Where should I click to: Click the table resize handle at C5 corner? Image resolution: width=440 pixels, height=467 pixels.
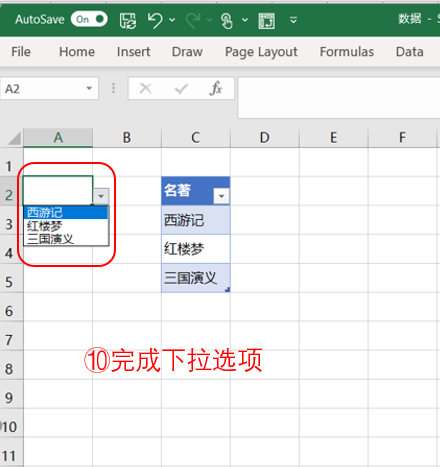click(x=227, y=290)
